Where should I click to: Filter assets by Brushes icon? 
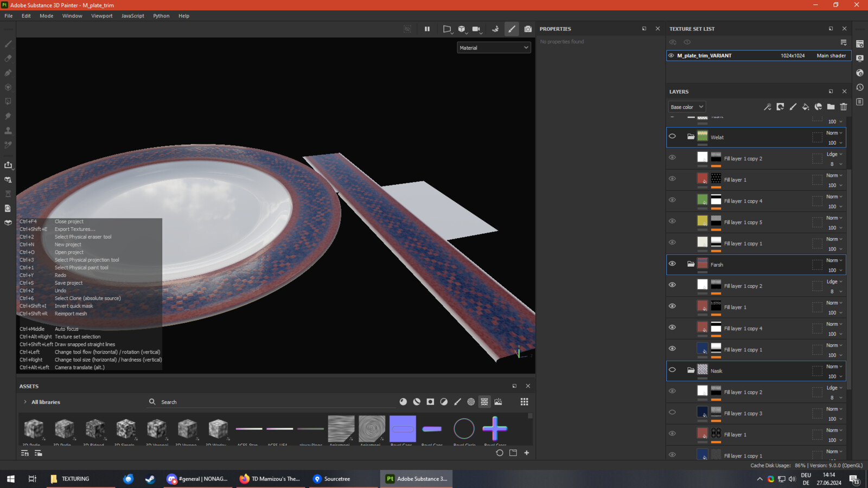[x=457, y=402]
